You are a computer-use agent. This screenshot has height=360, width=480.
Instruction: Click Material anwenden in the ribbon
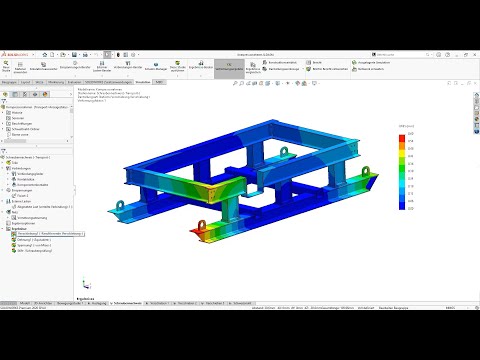tap(20, 67)
